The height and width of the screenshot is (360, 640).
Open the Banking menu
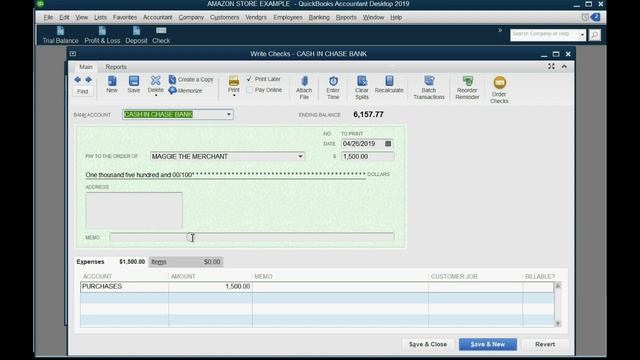point(319,17)
